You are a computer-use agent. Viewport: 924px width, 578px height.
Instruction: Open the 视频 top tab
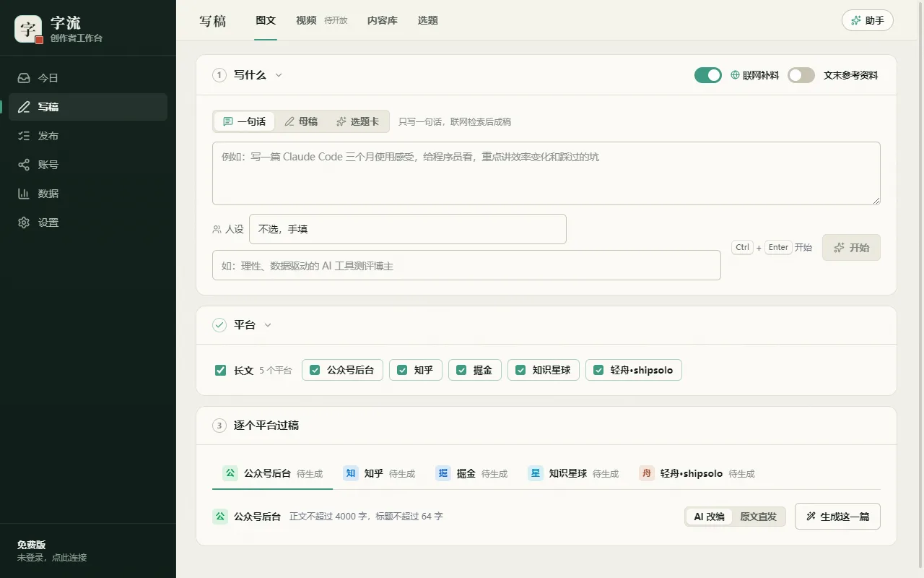pos(306,20)
